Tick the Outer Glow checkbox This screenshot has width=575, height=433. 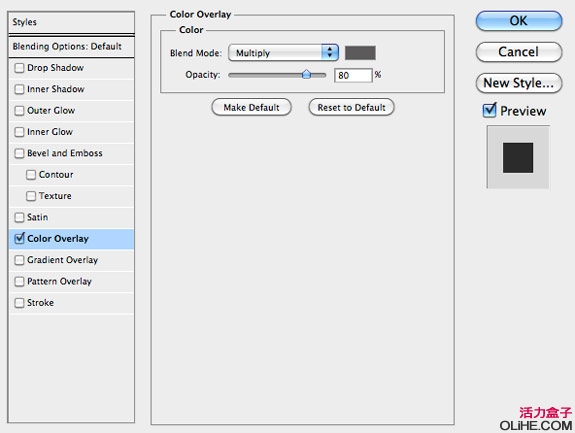pyautogui.click(x=19, y=111)
